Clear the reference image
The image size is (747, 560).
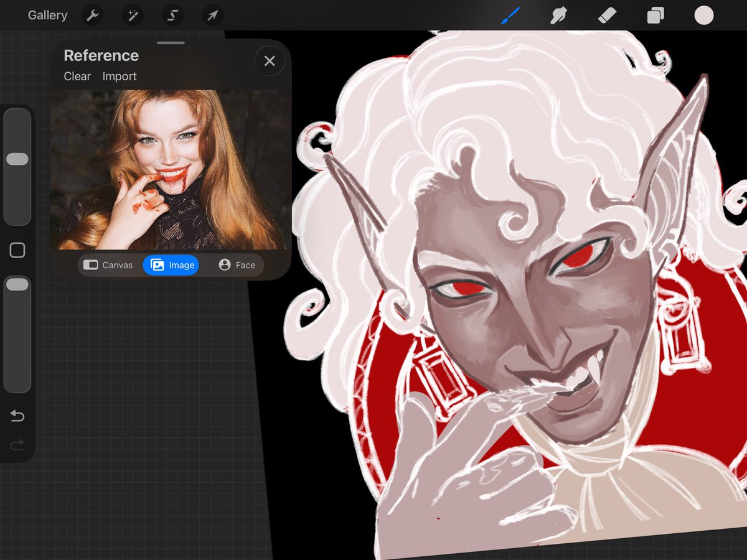tap(77, 76)
